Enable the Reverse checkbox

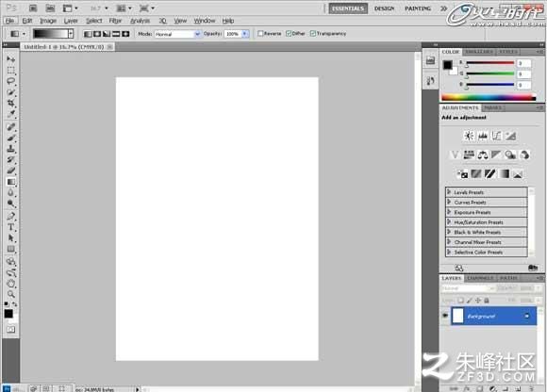[x=260, y=33]
